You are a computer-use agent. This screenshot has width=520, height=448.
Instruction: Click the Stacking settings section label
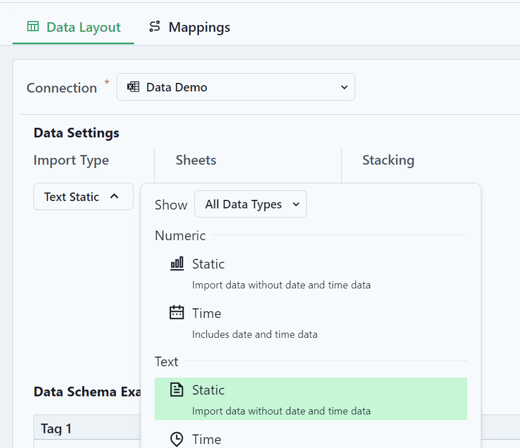388,160
